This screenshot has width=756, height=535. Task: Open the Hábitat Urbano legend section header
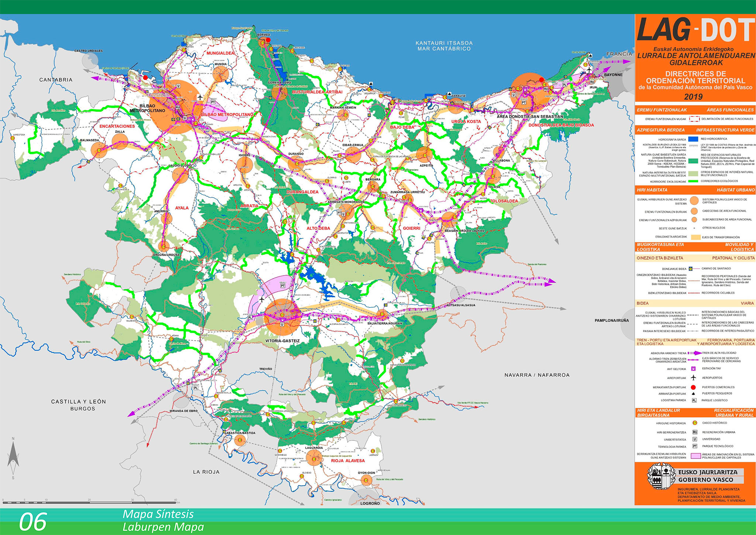pos(695,190)
